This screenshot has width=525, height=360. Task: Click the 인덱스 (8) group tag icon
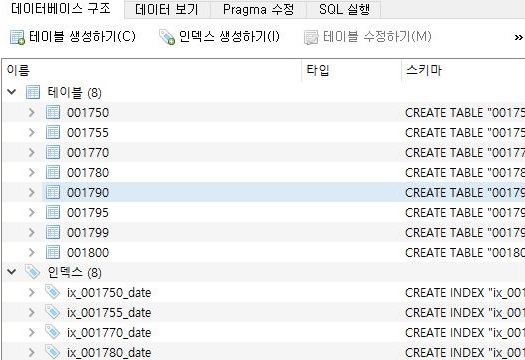[33, 272]
